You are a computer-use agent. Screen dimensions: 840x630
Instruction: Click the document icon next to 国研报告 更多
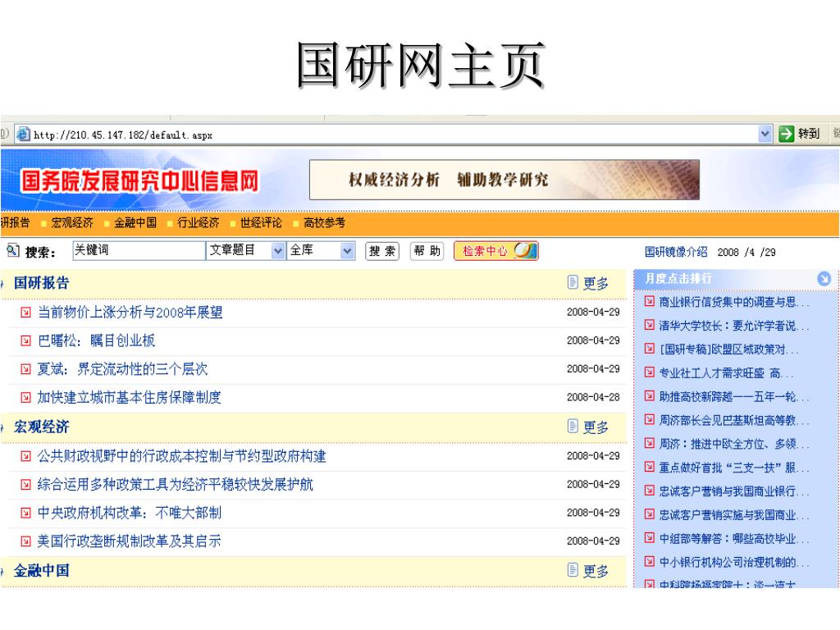[x=572, y=282]
